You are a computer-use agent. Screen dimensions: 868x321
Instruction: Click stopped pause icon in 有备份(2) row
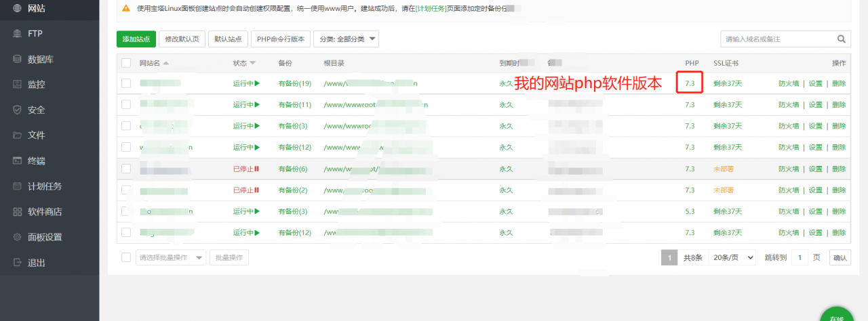(257, 190)
